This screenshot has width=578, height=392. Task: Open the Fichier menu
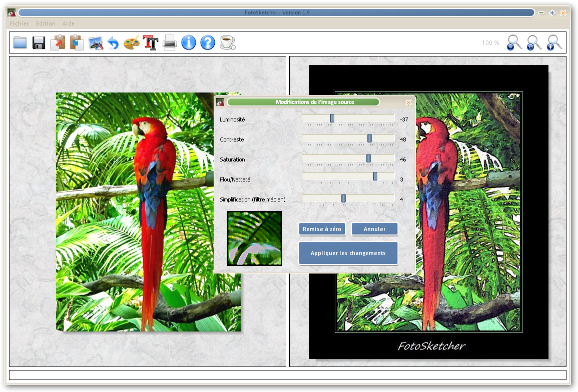pos(20,23)
